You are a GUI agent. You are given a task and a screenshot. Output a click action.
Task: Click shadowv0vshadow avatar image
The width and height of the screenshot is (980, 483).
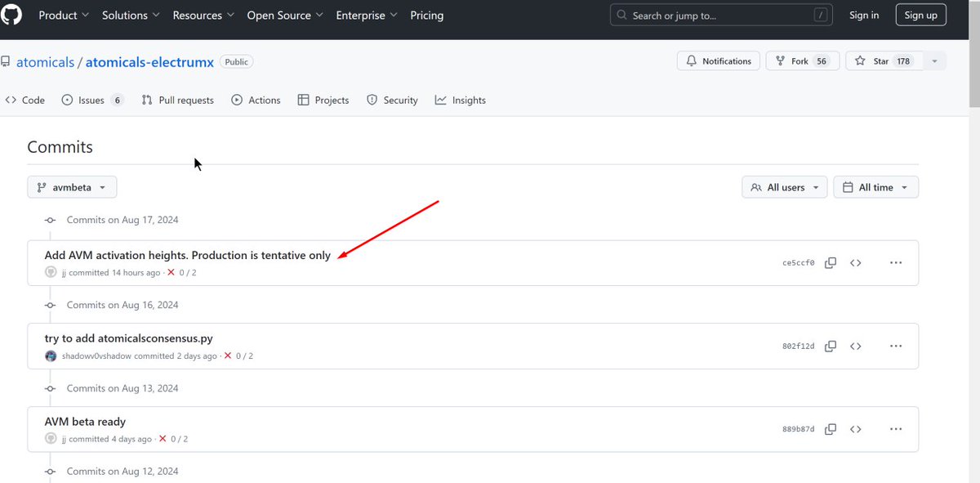coord(51,356)
